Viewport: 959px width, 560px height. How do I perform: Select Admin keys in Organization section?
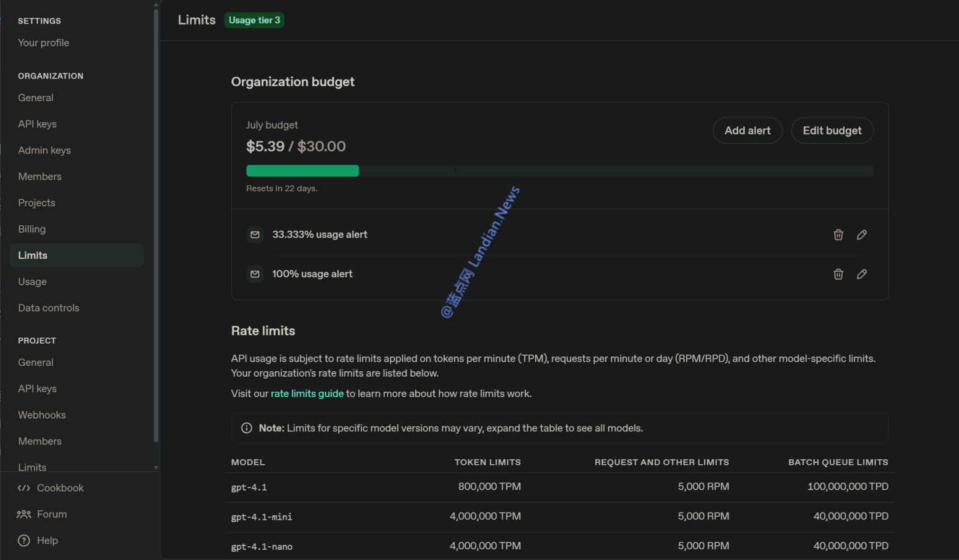[x=44, y=150]
